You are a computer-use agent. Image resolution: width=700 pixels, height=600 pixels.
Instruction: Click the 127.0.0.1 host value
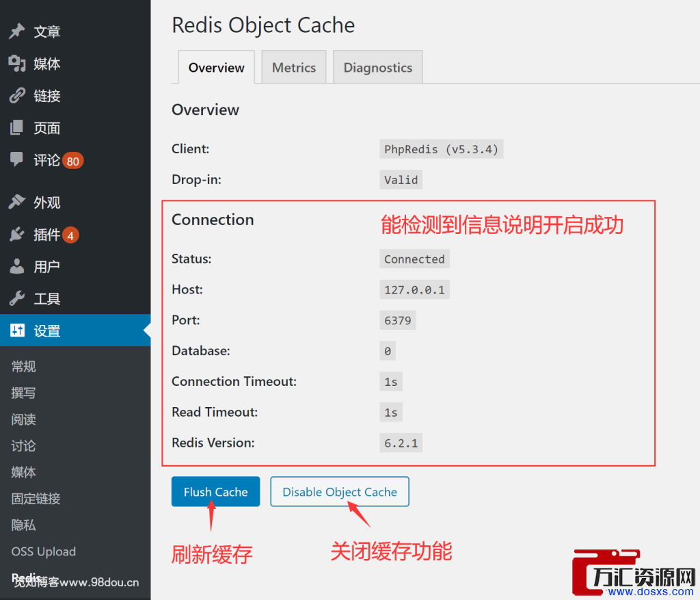click(x=414, y=289)
